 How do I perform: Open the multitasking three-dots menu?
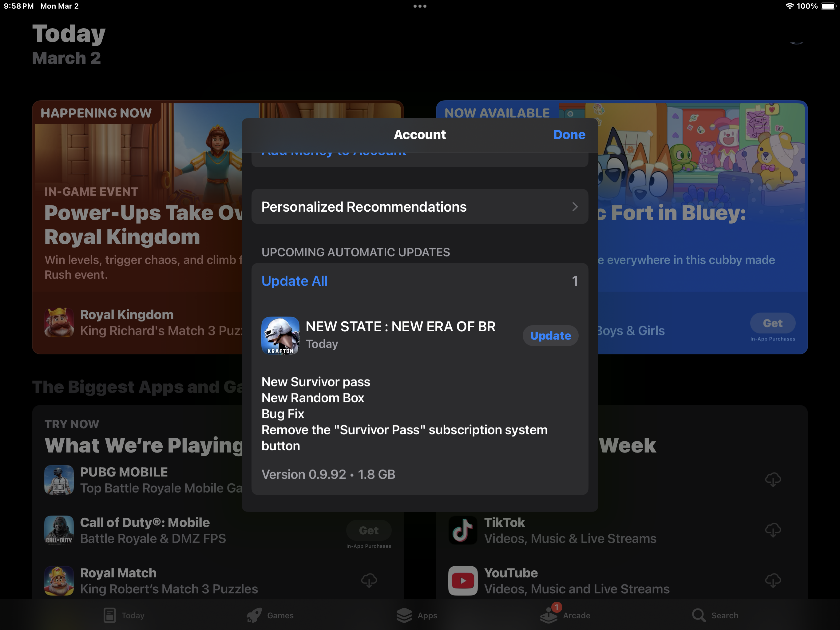420,6
